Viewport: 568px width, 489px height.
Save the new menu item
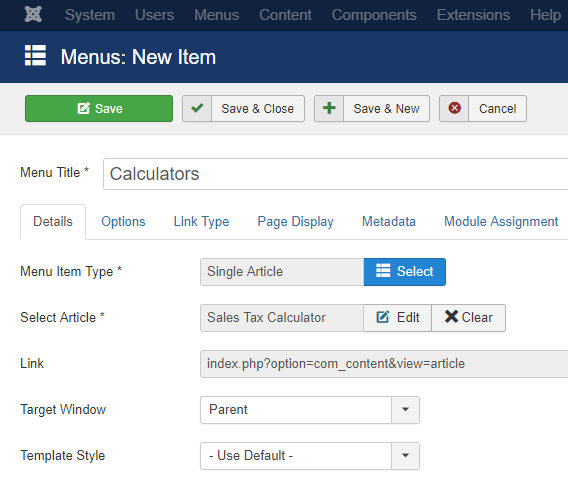[99, 108]
